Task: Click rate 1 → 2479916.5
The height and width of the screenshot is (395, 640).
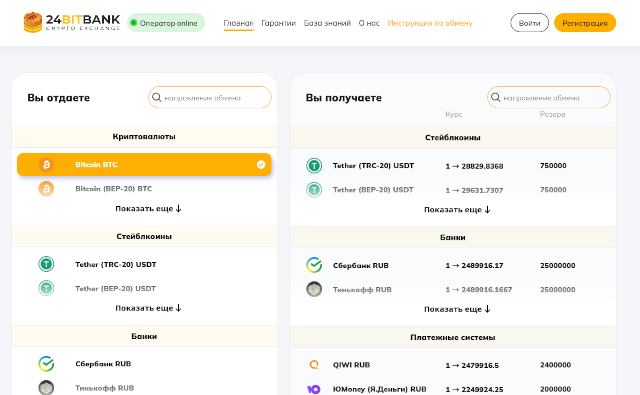Action: 472,365
